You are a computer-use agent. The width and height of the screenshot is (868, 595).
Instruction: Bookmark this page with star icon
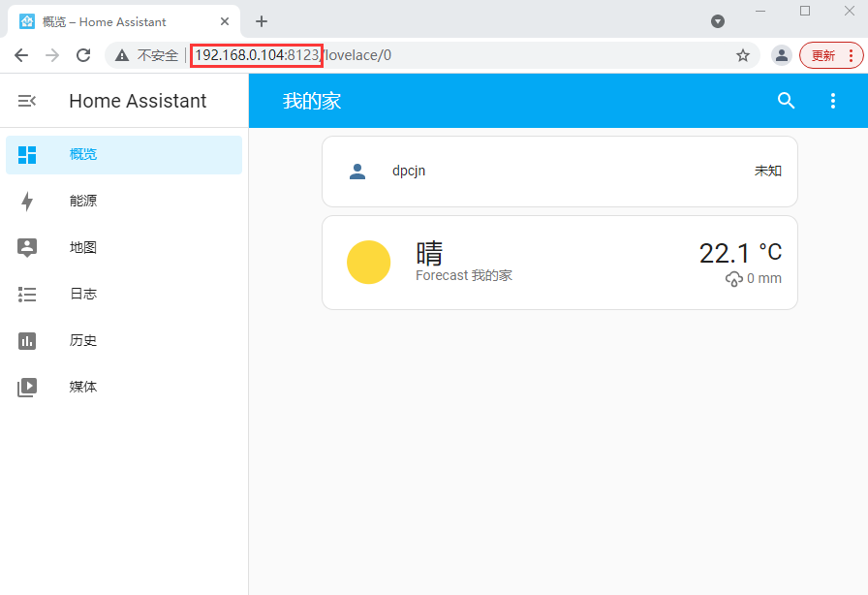point(743,55)
